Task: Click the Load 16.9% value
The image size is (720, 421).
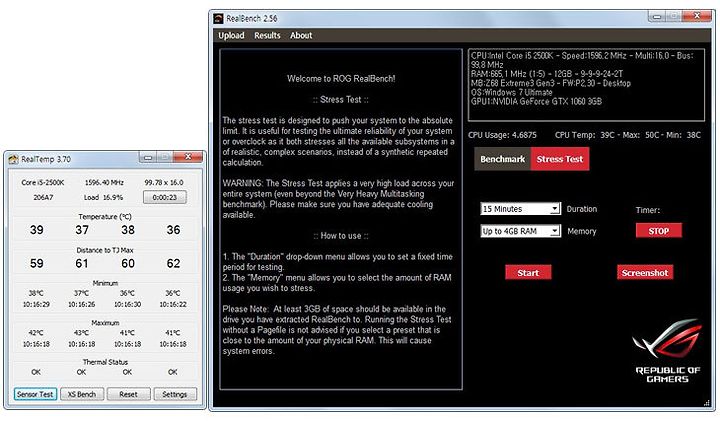Action: point(103,197)
